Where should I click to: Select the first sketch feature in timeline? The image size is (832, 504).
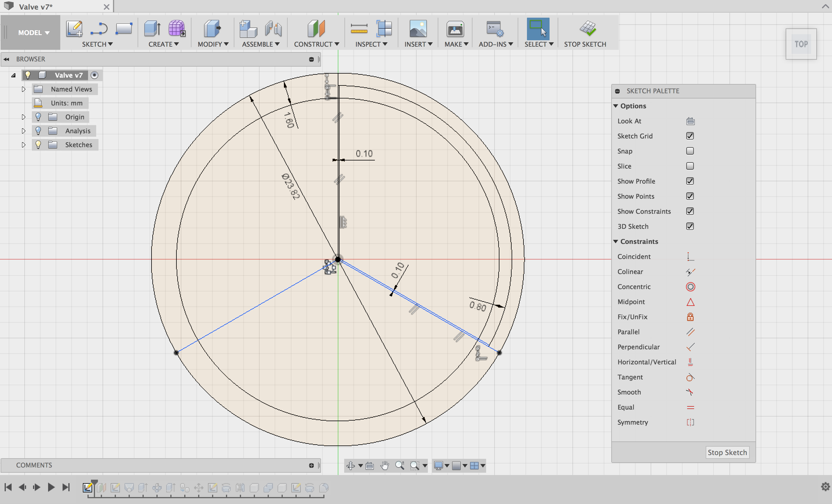click(87, 487)
